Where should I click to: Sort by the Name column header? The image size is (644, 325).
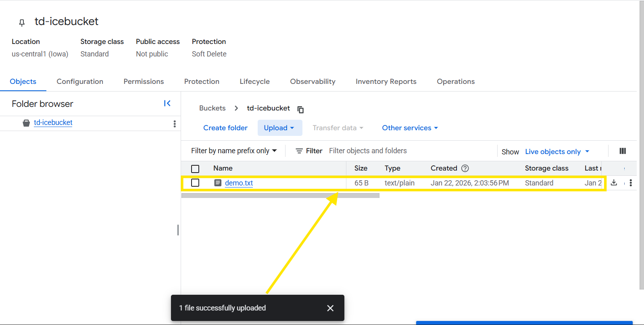(x=223, y=168)
